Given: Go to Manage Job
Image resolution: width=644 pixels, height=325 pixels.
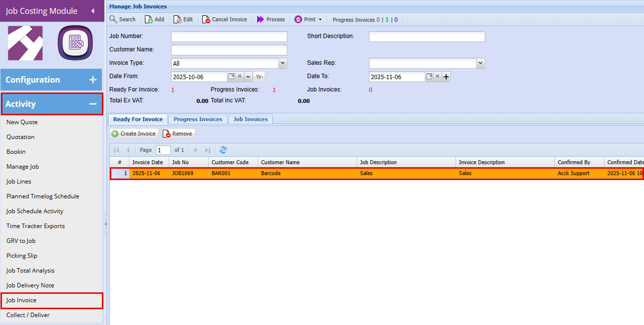Looking at the screenshot, I should [22, 167].
